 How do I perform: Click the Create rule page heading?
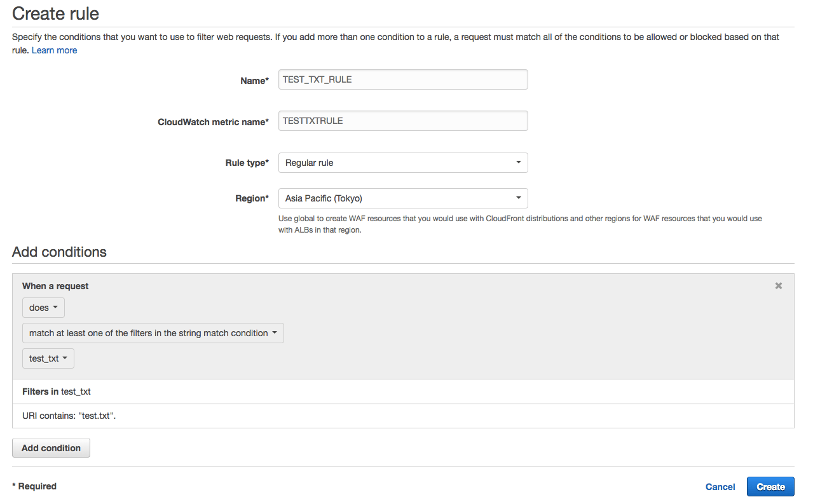click(55, 13)
